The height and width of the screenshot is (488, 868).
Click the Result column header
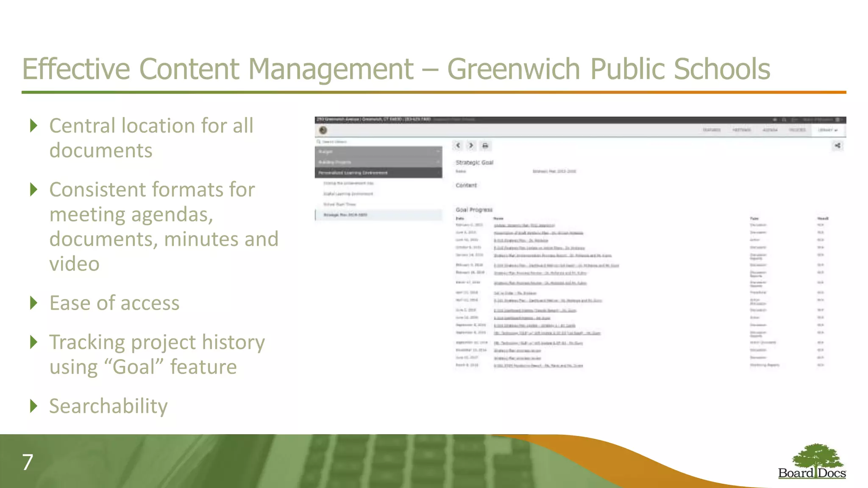(823, 219)
